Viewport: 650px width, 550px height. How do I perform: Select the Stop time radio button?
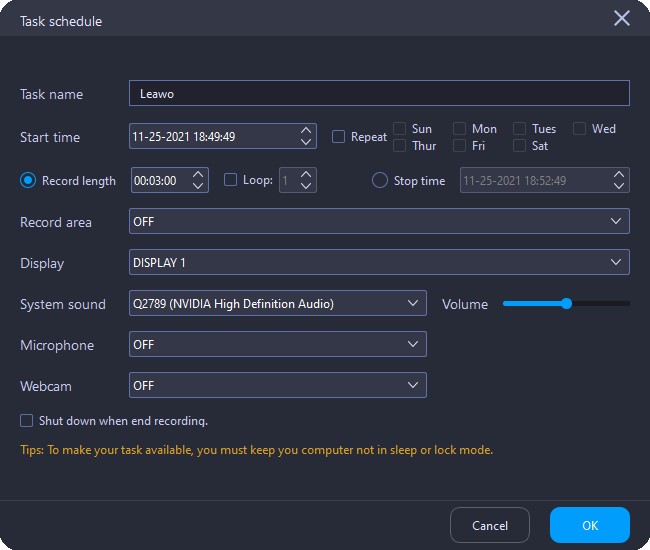(x=379, y=181)
